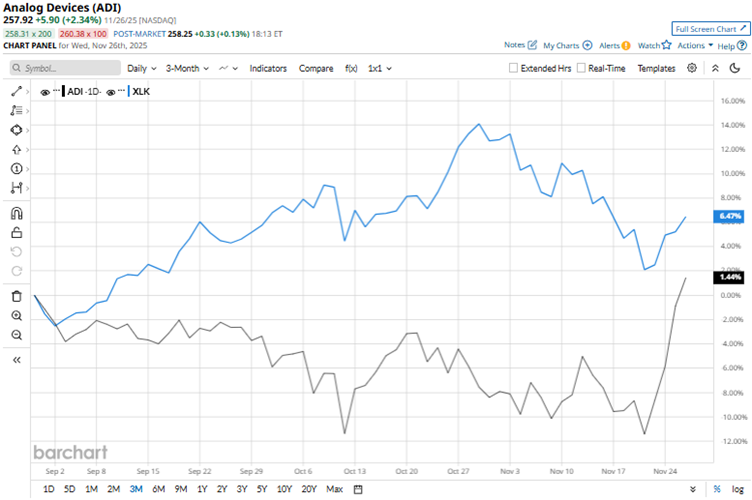Click the Alerts link
Screen dimensions: 752x500
click(609, 46)
